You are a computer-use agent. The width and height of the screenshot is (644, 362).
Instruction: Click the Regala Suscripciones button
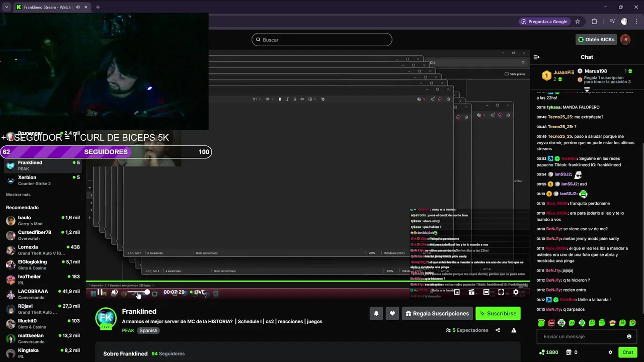pos(437,314)
